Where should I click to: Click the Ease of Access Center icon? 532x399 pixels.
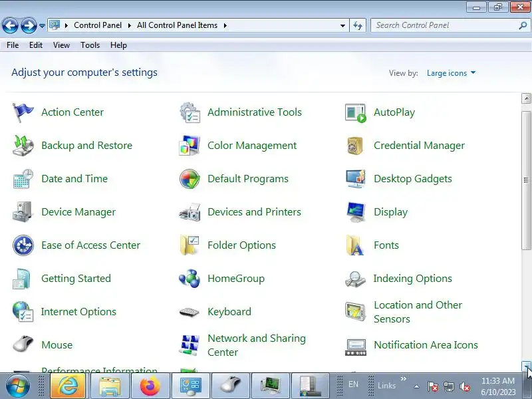23,245
